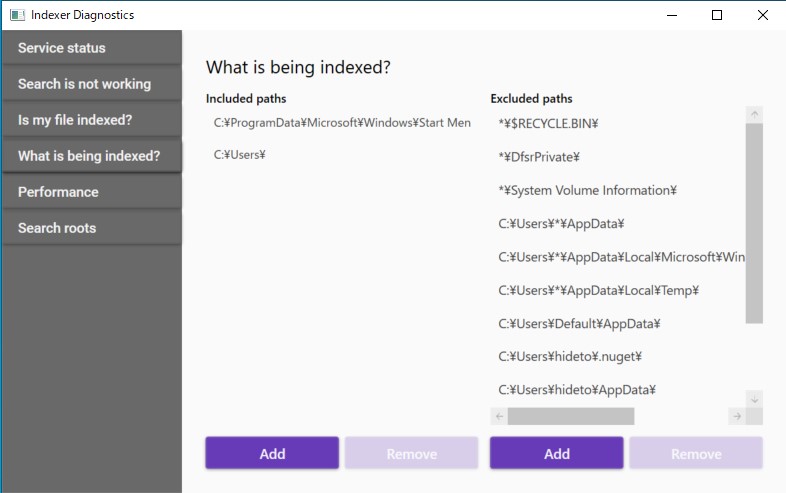
Task: Go to Search is not working
Action: [91, 84]
